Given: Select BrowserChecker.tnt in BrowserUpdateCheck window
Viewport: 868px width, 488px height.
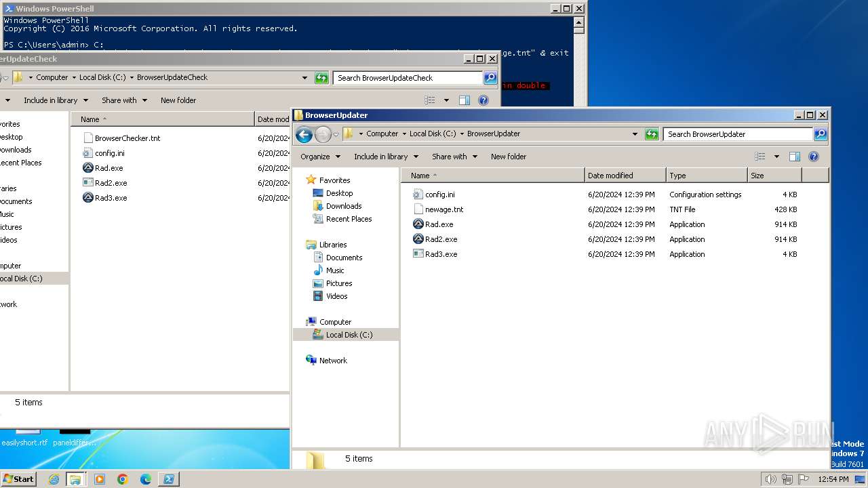Looking at the screenshot, I should 127,138.
